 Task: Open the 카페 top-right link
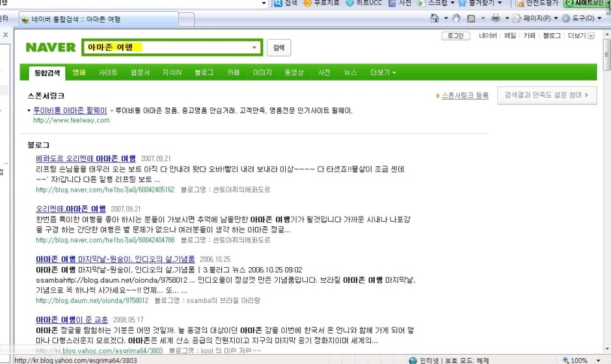(529, 36)
